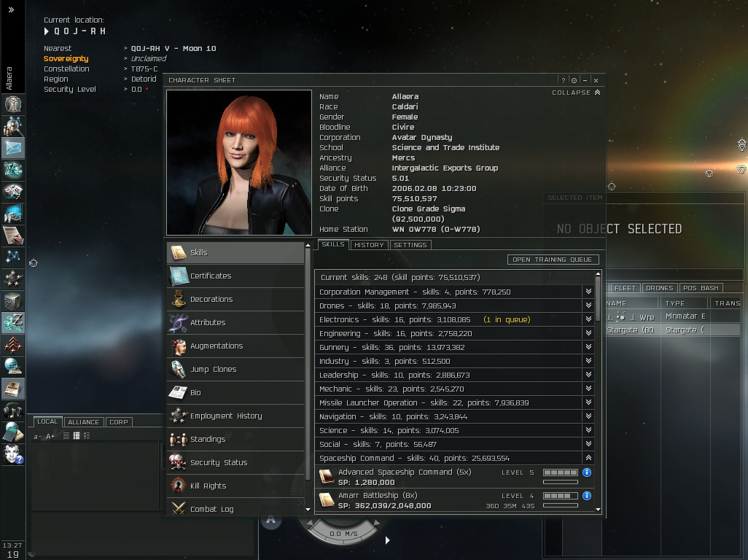Open the cyan Fitting icon in Neocom

click(x=13, y=170)
